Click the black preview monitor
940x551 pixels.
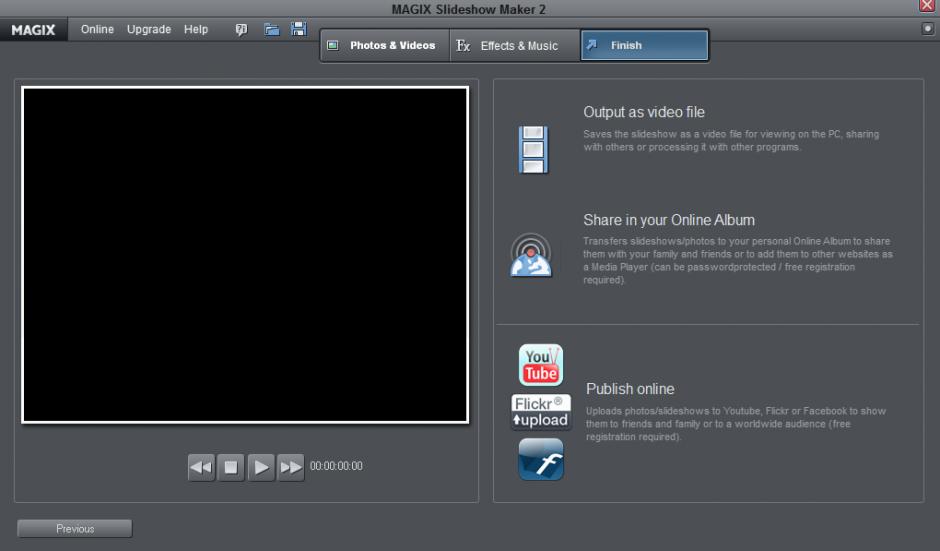point(245,255)
